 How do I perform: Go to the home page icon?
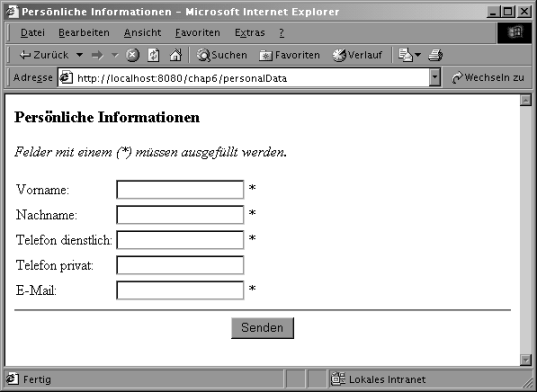point(175,55)
